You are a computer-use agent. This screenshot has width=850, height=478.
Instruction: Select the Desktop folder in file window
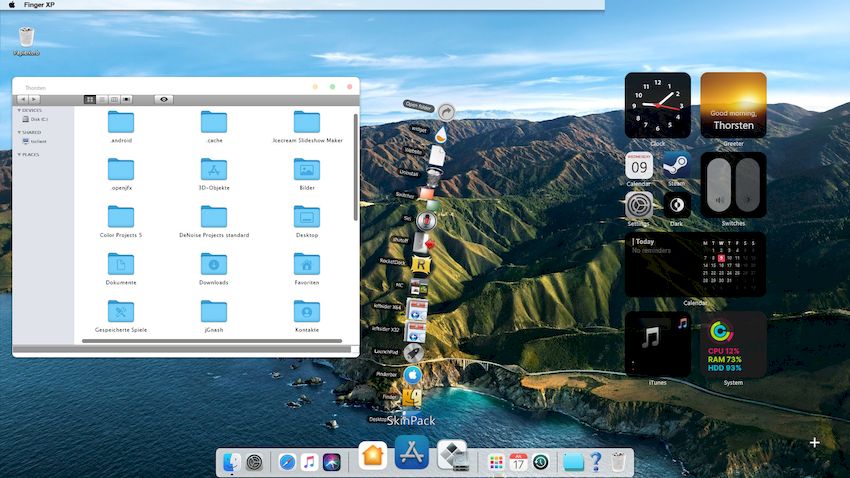(307, 221)
